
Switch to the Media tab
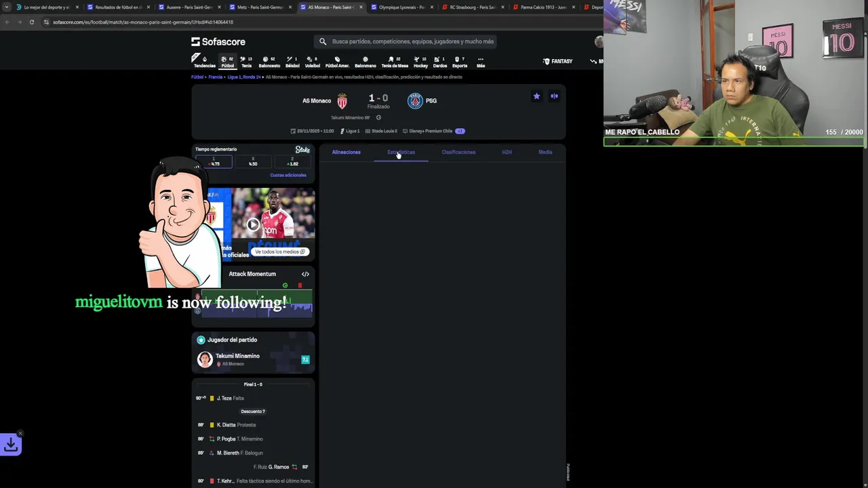545,152
